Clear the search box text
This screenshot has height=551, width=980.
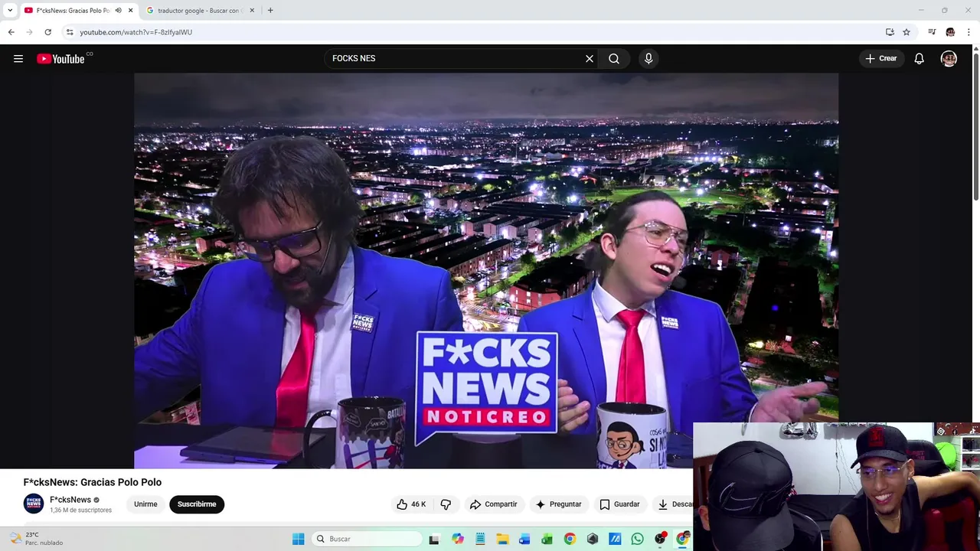coord(590,58)
